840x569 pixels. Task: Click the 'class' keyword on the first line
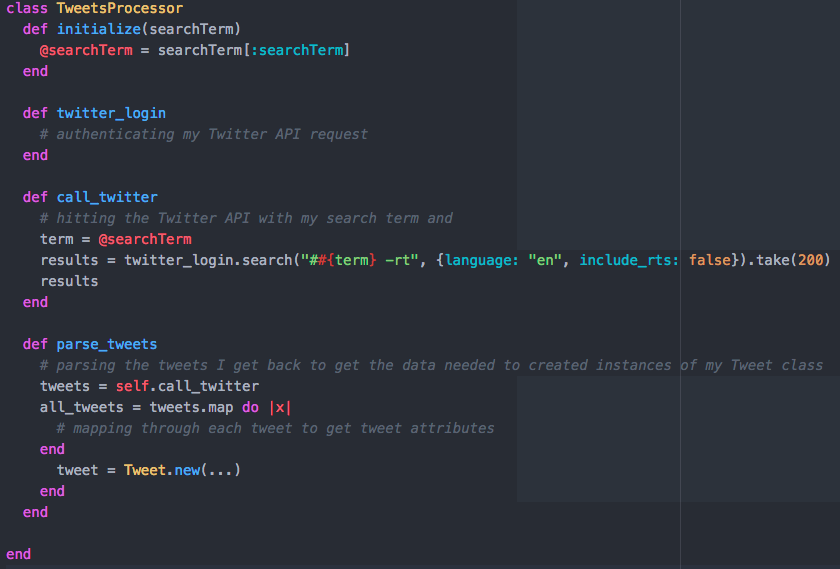pyautogui.click(x=27, y=8)
